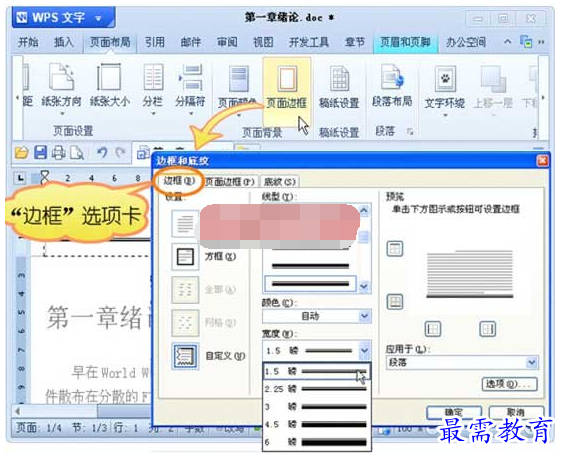561x462 pixels.
Task: Open the 章节 ribbon tab
Action: pos(355,42)
